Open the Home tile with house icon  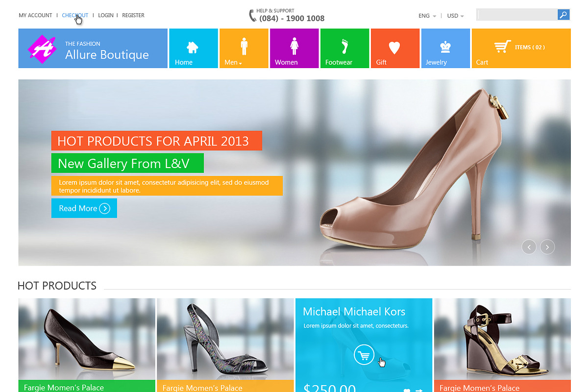(x=193, y=48)
